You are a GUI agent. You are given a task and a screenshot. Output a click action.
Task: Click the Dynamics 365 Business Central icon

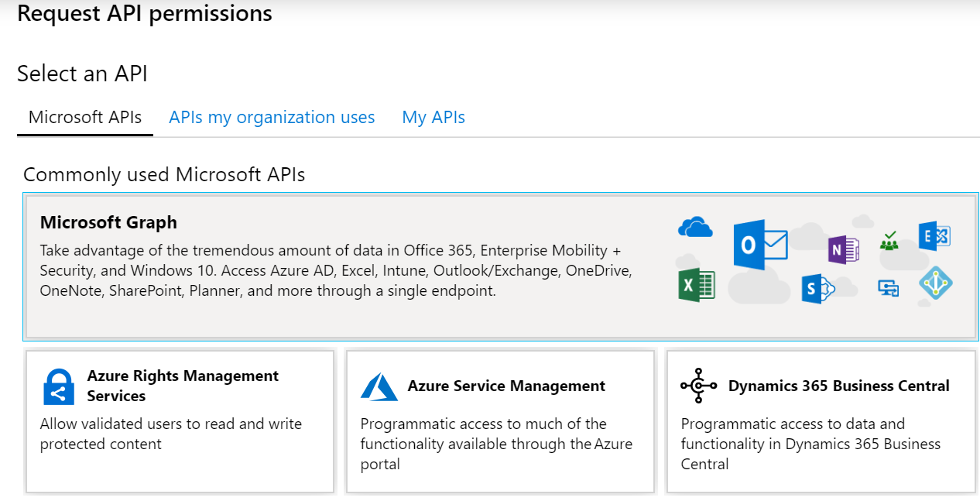(x=699, y=386)
